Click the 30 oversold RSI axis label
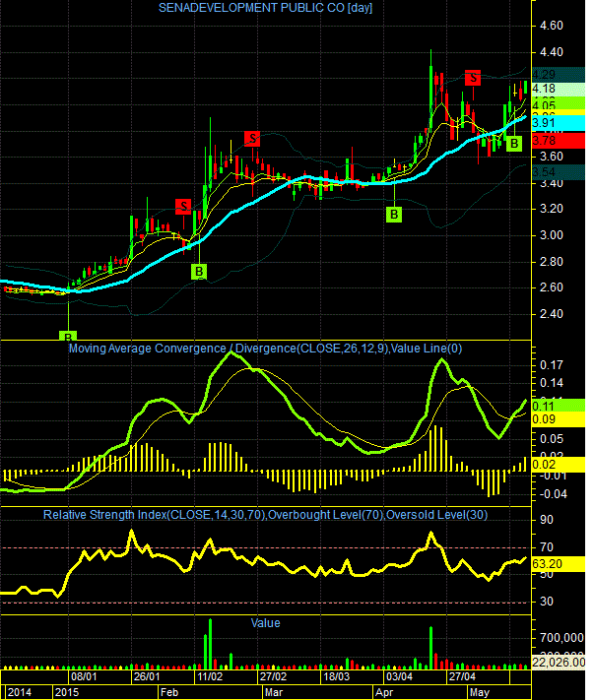 click(x=547, y=602)
